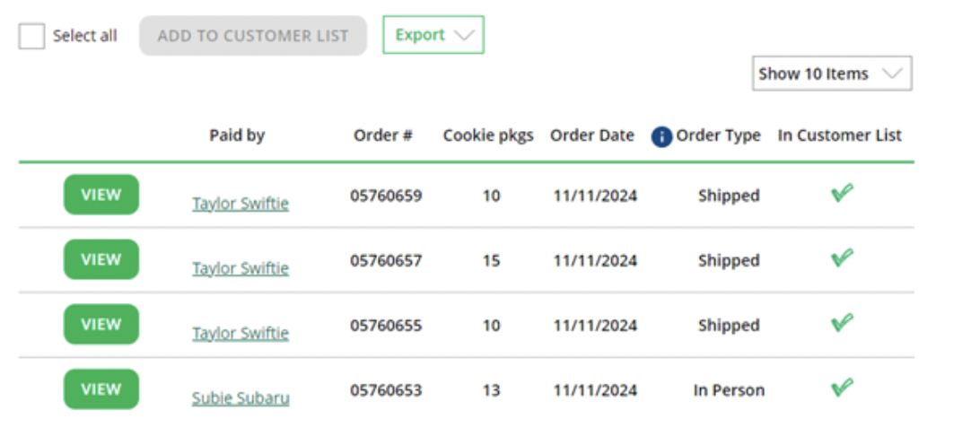Open the Subie Subaru customer link
This screenshot has height=445, width=980.
tap(241, 398)
